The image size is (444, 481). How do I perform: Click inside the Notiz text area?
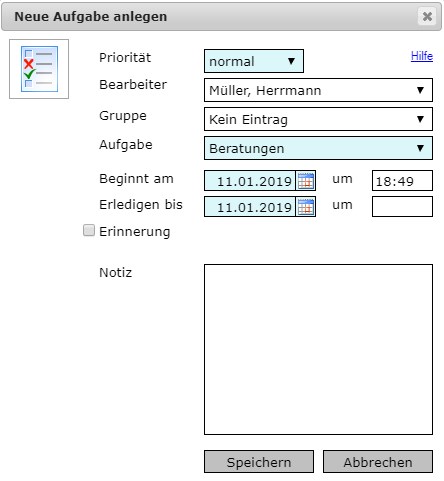click(318, 349)
